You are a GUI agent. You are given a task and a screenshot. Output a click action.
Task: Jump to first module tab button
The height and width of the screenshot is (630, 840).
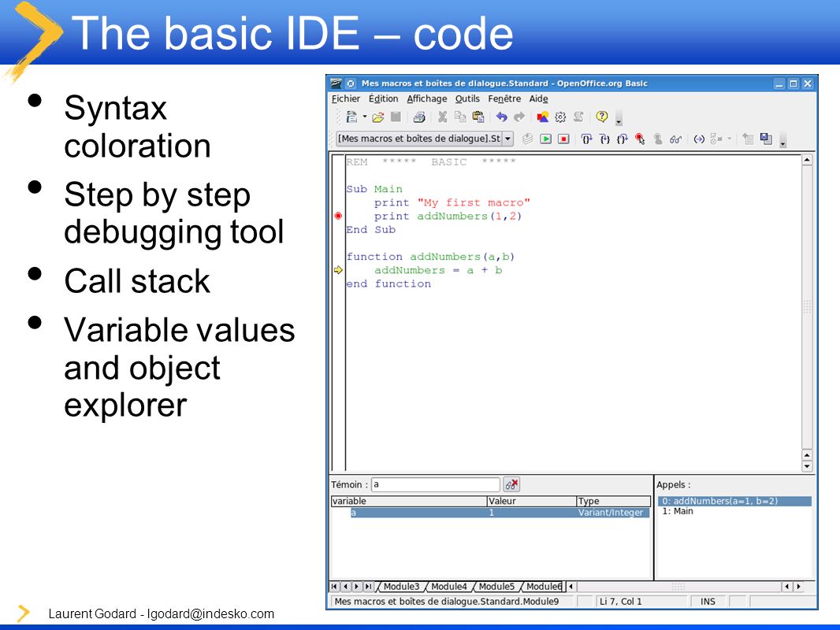coord(334,587)
